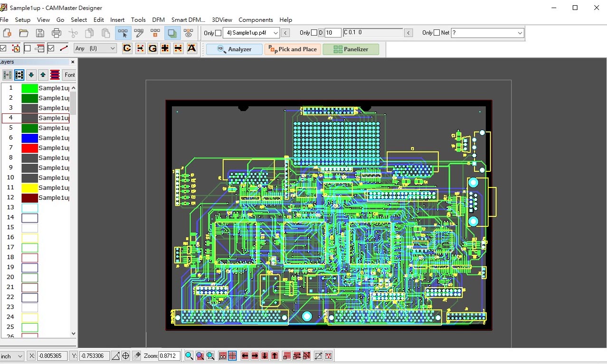The image size is (607, 364).
Task: Click the Print icon in toolbar
Action: (57, 33)
